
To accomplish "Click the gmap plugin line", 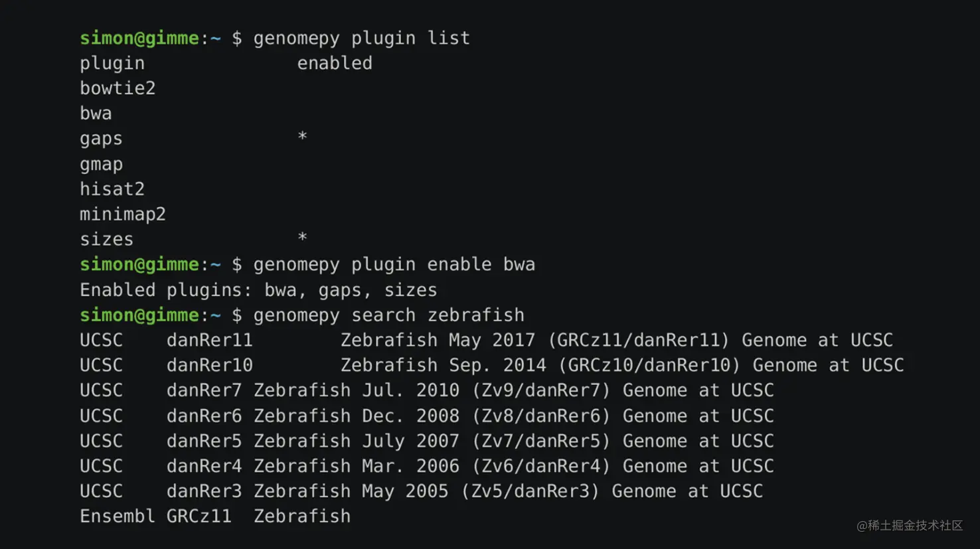I will coord(101,165).
